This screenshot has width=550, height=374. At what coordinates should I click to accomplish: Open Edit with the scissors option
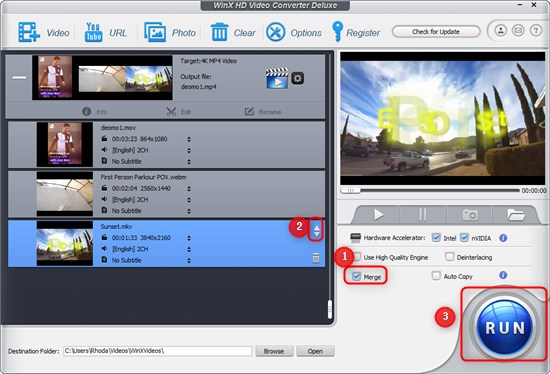click(x=179, y=112)
